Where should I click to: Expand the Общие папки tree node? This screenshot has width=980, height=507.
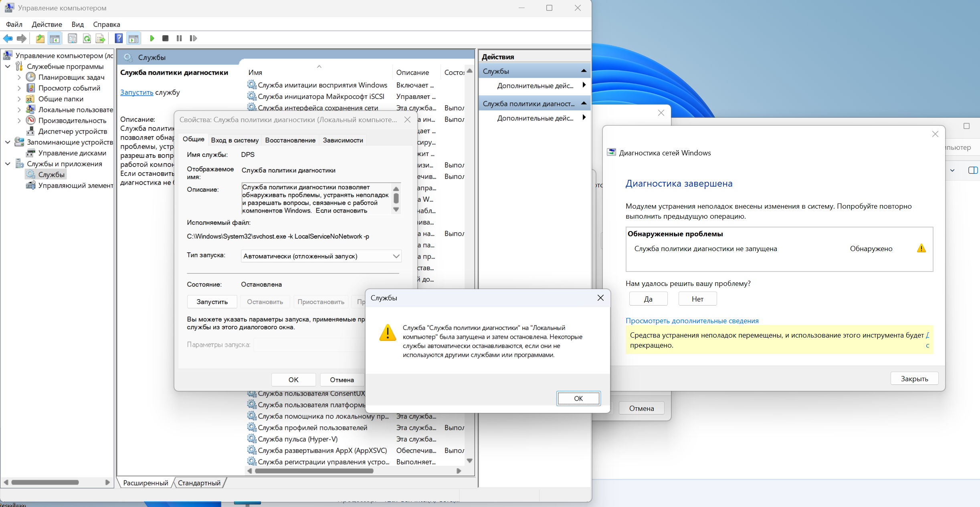(19, 99)
